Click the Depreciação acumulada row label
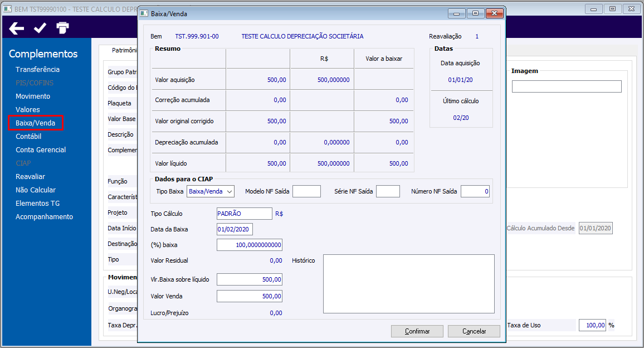 tap(187, 142)
